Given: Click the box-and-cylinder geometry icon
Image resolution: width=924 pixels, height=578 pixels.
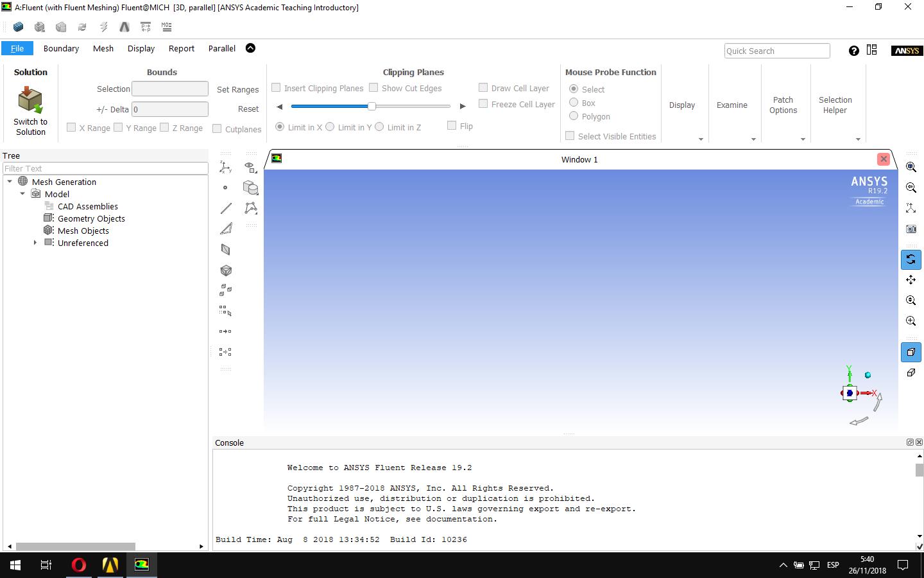Looking at the screenshot, I should [x=251, y=188].
